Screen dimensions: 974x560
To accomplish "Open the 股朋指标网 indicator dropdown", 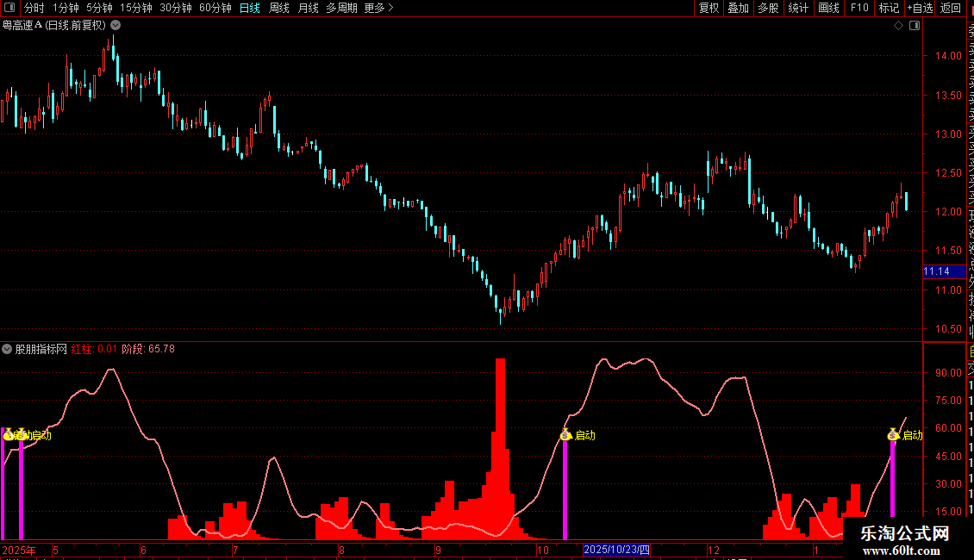I will click(7, 349).
